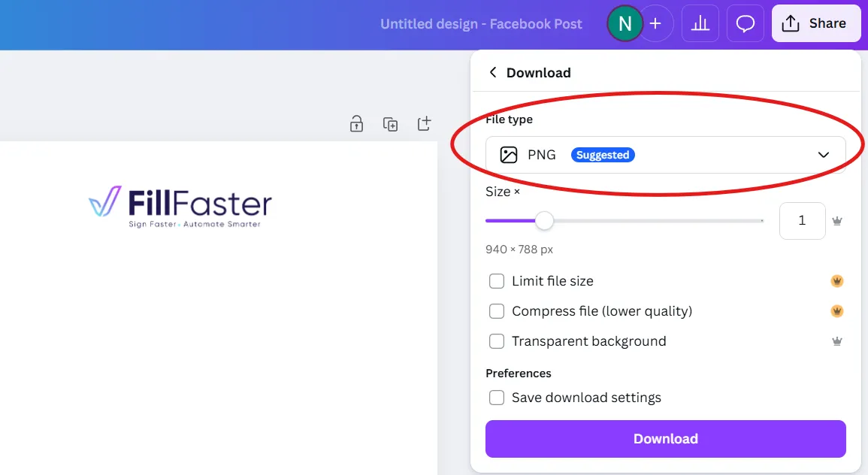Open the design insights chart icon
The height and width of the screenshot is (475, 868).
pos(700,23)
